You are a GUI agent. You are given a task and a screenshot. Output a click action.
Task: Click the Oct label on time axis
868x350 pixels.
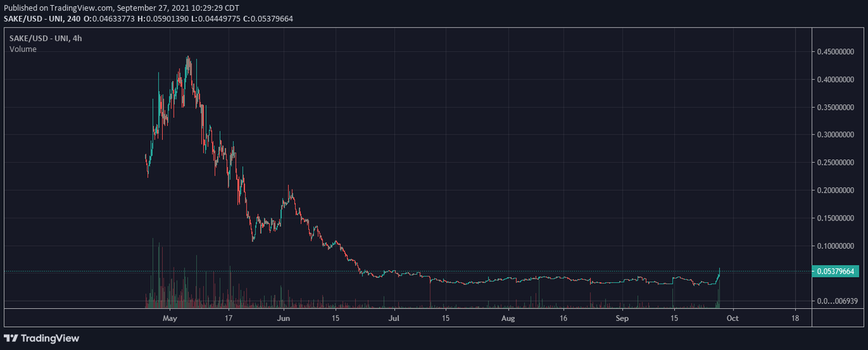[732, 317]
